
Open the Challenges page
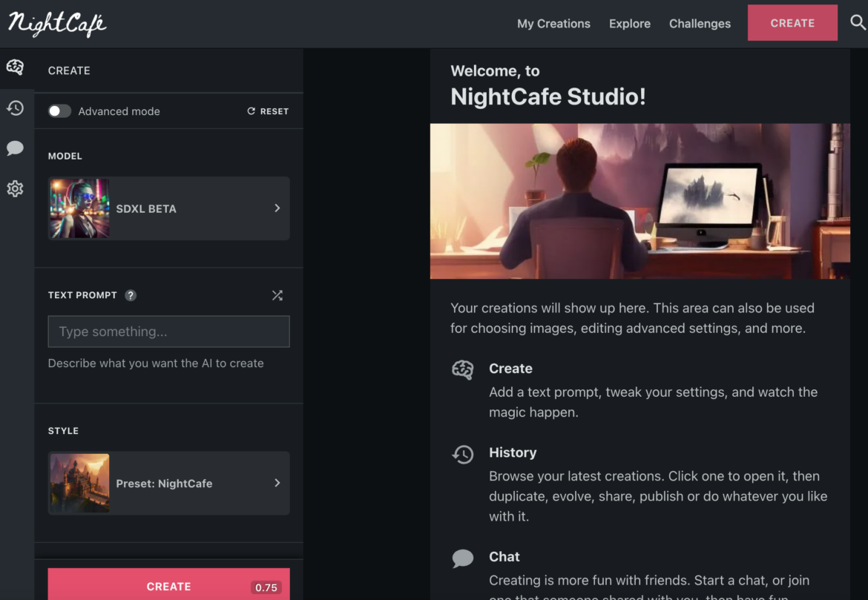pyautogui.click(x=700, y=24)
